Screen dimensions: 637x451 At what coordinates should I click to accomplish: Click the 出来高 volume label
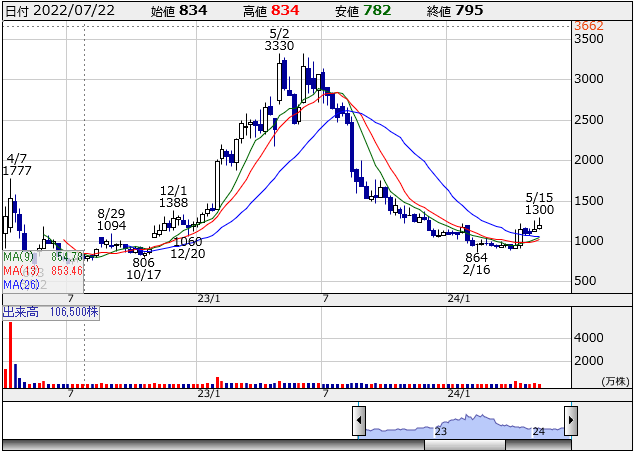tap(20, 313)
